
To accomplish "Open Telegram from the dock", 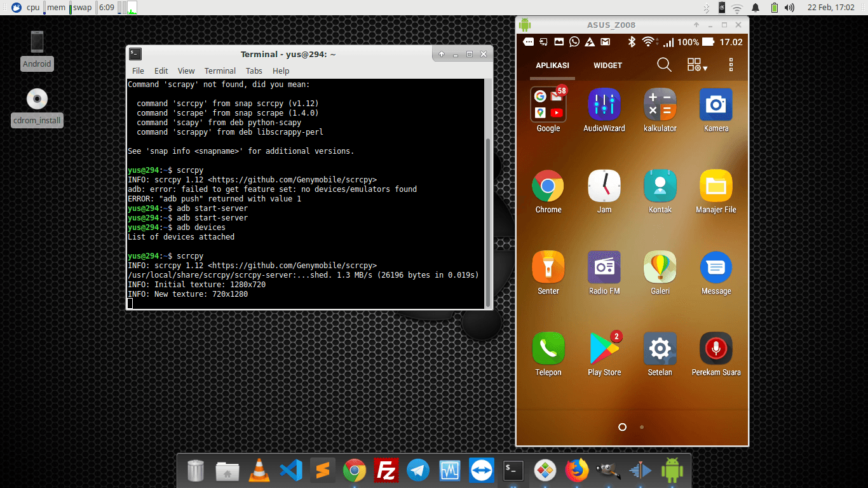I will click(x=417, y=470).
